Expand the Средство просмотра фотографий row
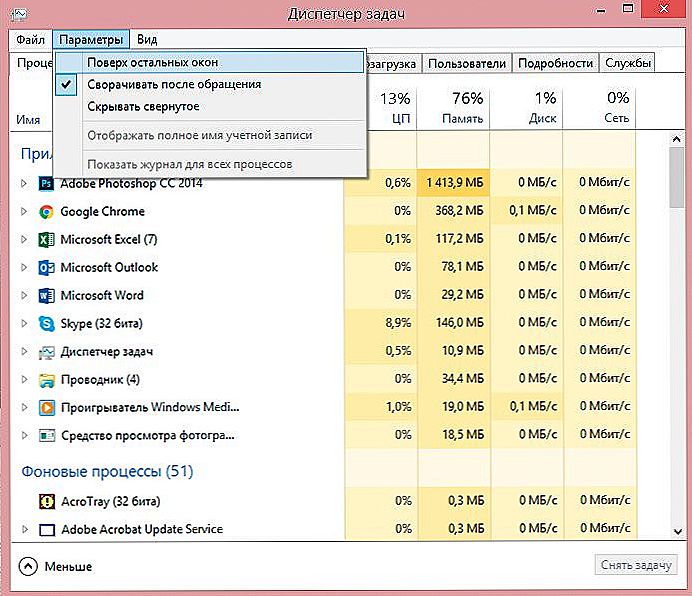This screenshot has height=596, width=692. (x=24, y=436)
